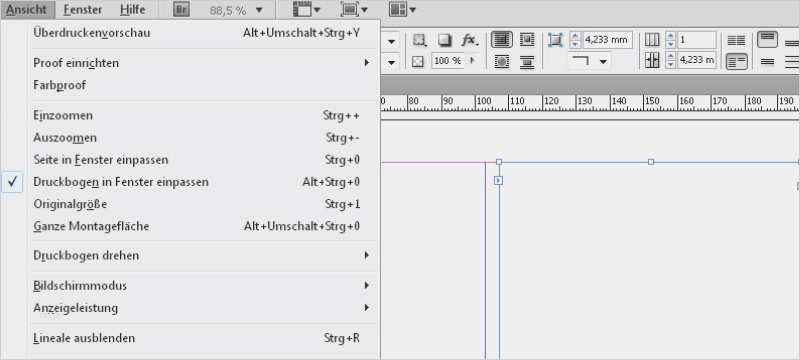Click the jump object text wrap icon
Image resolution: width=800 pixels, height=360 pixels.
527,62
